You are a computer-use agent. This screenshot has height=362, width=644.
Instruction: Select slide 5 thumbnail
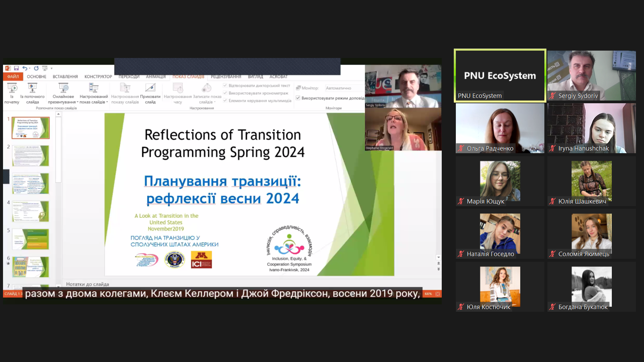point(31,239)
